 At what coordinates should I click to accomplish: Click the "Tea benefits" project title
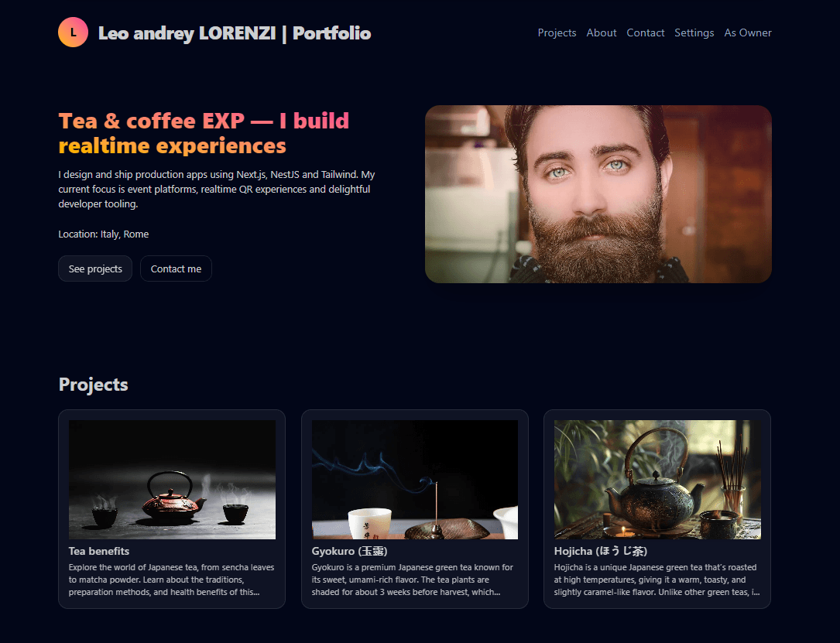(x=99, y=551)
